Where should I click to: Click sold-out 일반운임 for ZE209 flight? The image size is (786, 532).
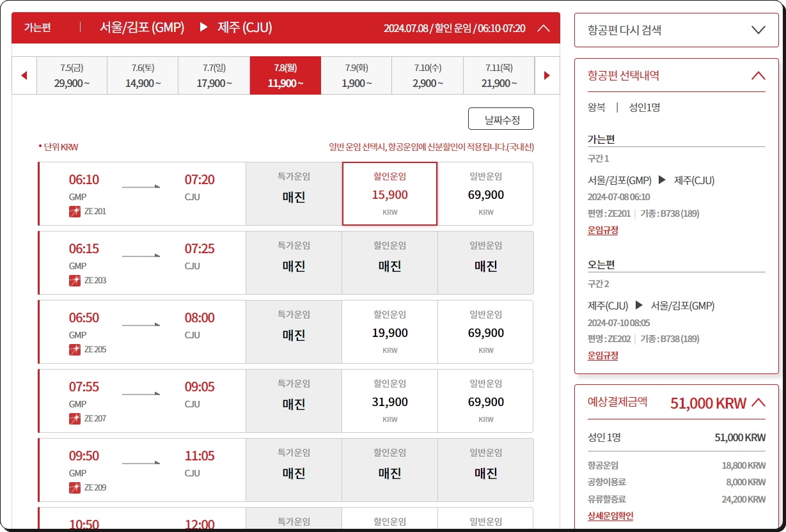485,470
